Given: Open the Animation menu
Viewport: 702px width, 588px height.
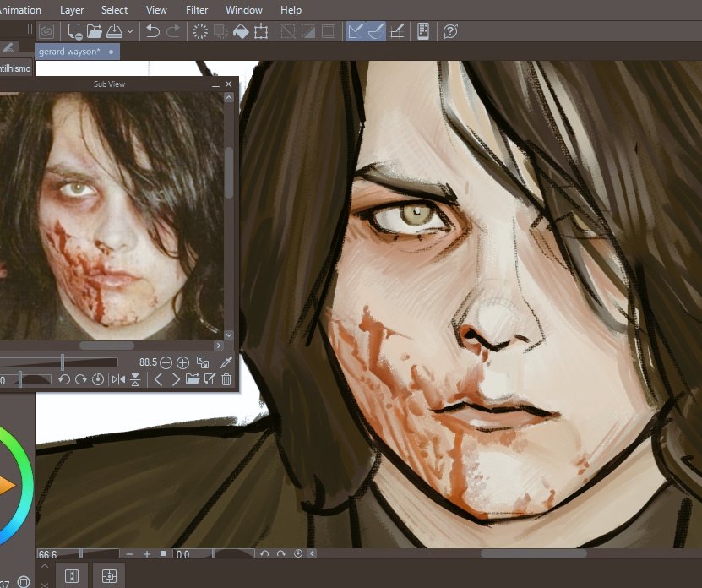Looking at the screenshot, I should pyautogui.click(x=19, y=10).
